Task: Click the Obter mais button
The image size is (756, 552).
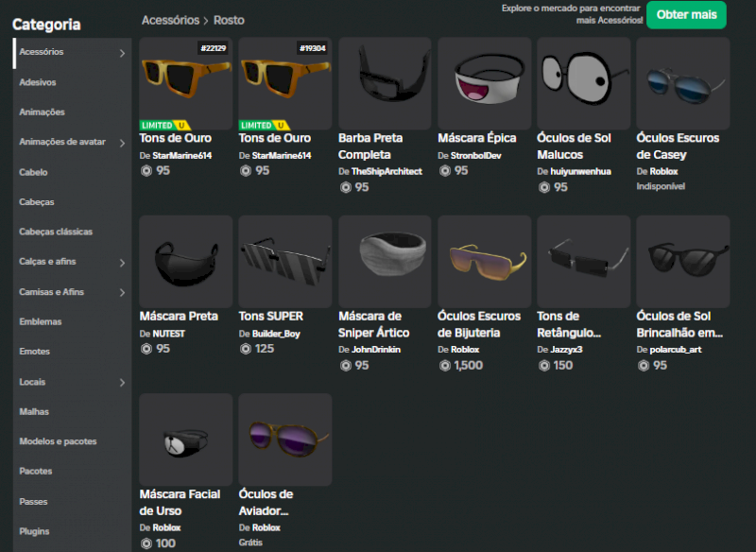Action: tap(686, 15)
